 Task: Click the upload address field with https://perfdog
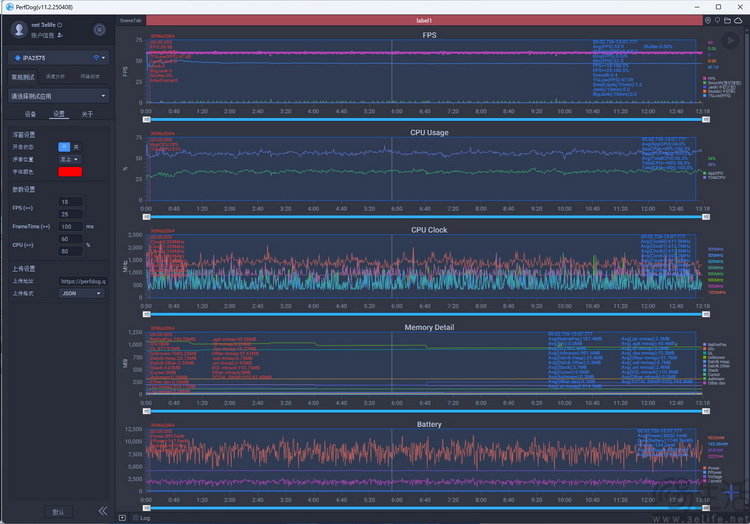tap(83, 281)
